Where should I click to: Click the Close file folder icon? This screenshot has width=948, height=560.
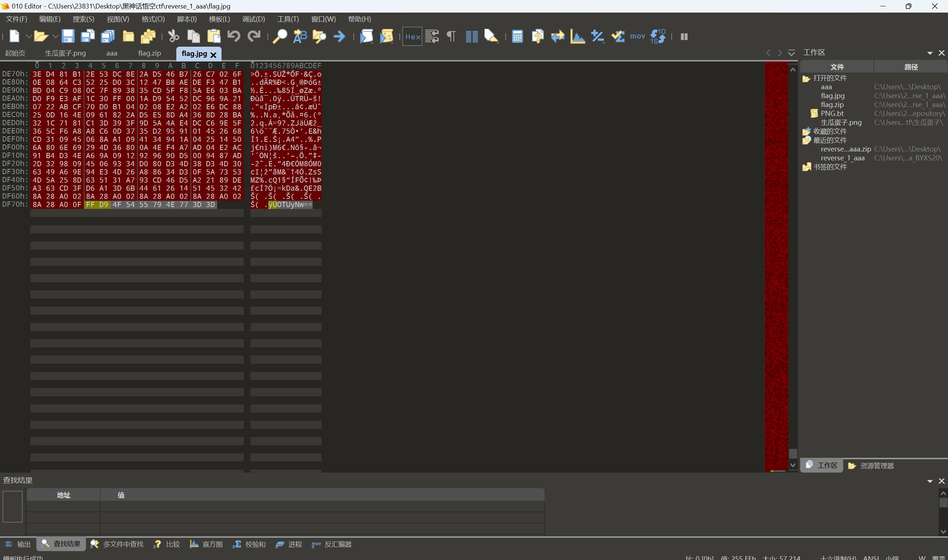(128, 36)
